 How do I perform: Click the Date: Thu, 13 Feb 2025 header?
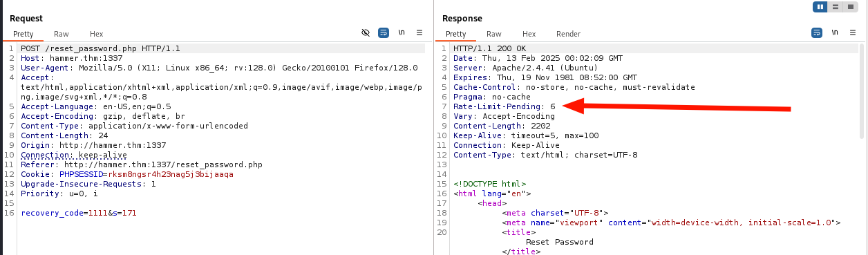tap(538, 58)
